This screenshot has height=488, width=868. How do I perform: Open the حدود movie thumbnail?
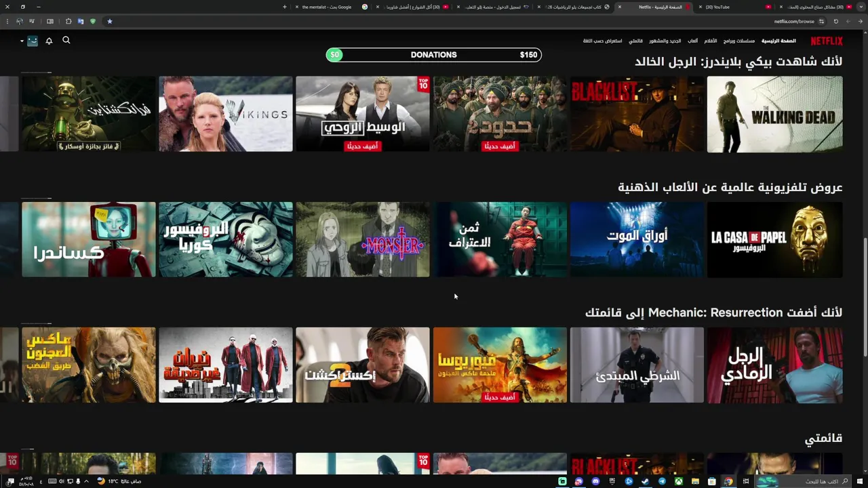pos(500,114)
